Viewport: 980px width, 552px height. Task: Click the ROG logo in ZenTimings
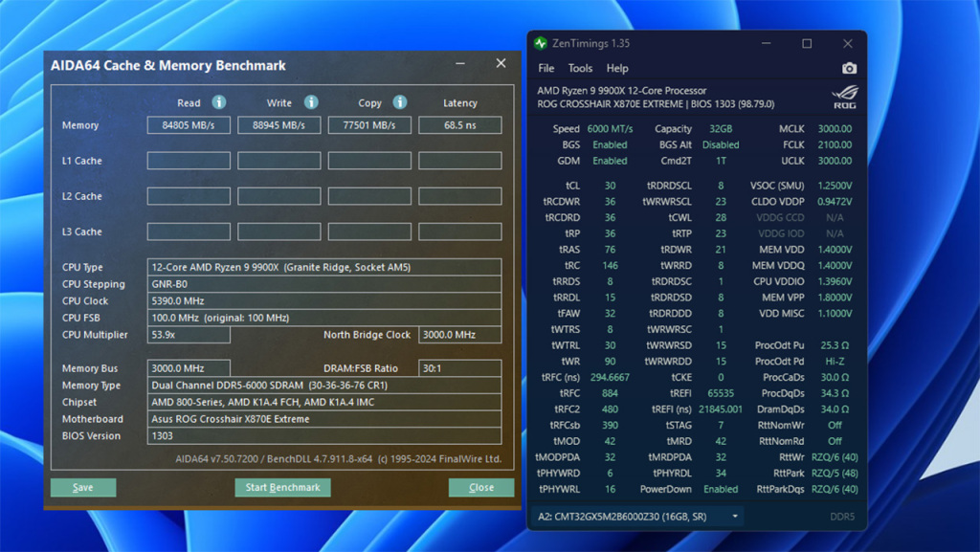tap(845, 98)
